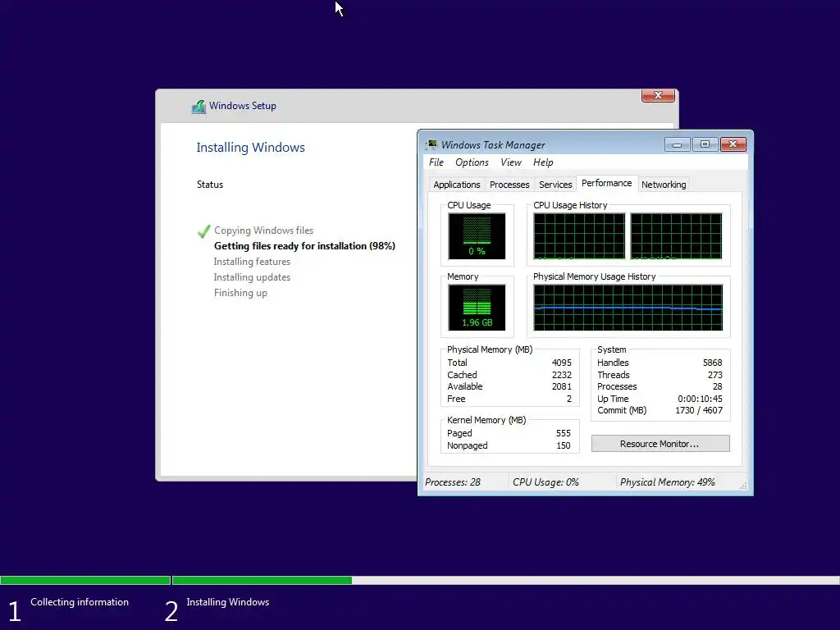The width and height of the screenshot is (840, 630).
Task: Open Resource Monitor
Action: pyautogui.click(x=660, y=444)
